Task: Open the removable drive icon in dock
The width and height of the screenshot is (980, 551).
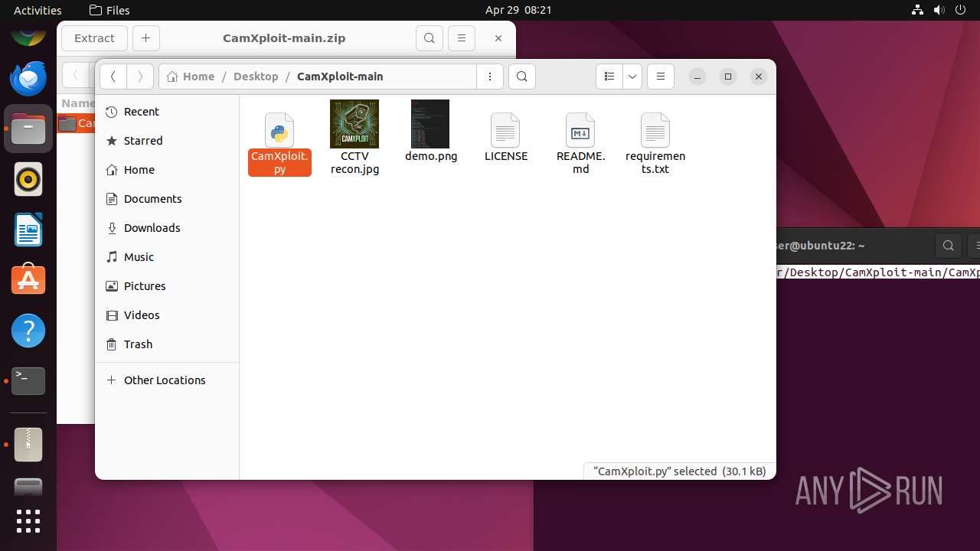Action: click(28, 487)
